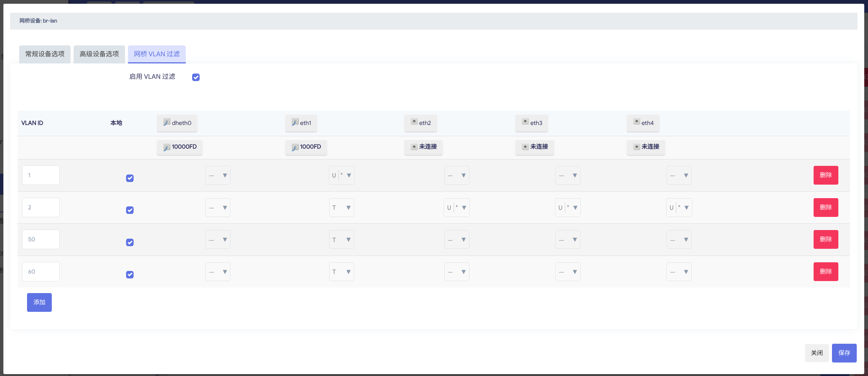868x376 pixels.
Task: Uncheck the 本地 checkbox for VLAN 1
Action: [130, 178]
